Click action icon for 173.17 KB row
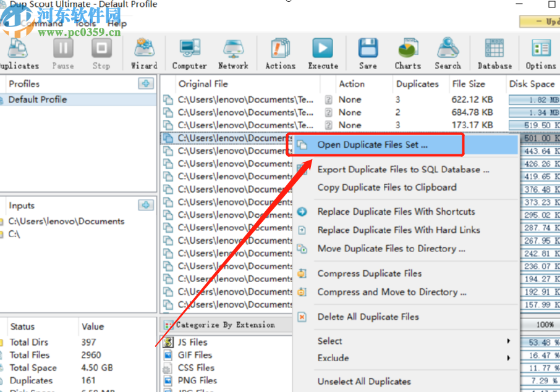 329,125
